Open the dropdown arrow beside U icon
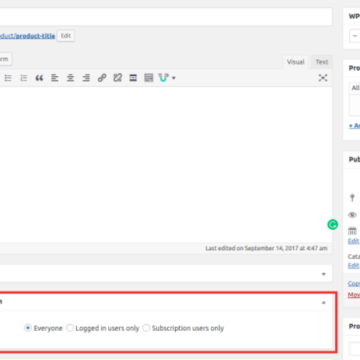The height and width of the screenshot is (360, 360). tap(174, 79)
